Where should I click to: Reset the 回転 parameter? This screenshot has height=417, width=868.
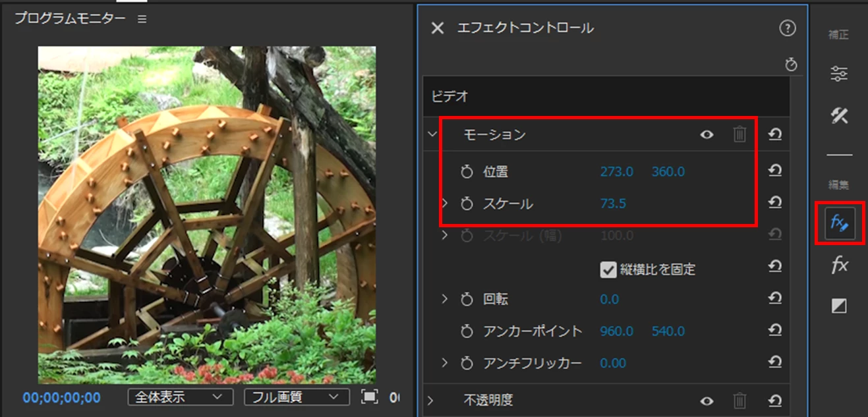[774, 298]
